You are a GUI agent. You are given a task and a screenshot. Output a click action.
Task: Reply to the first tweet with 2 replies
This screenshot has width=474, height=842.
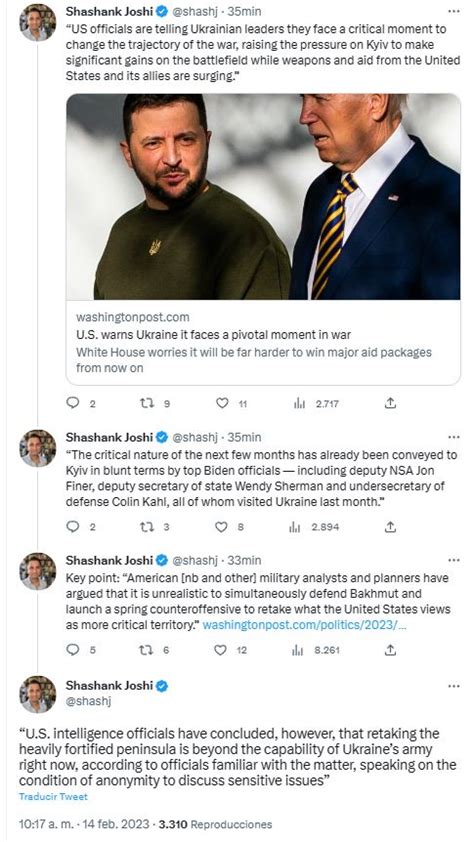(72, 403)
